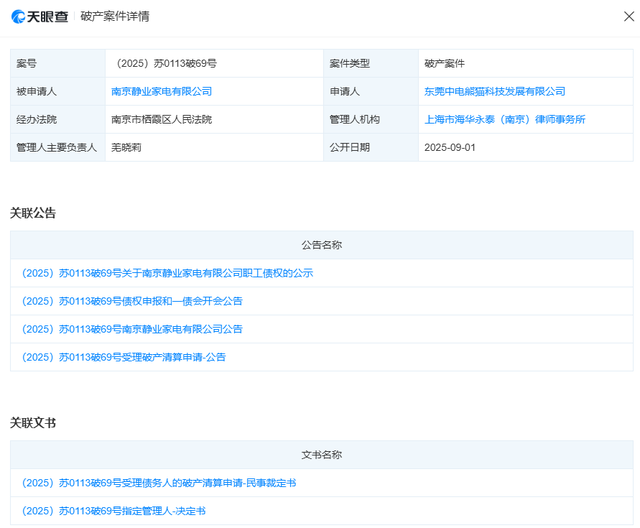Screen dimensions: 640x528
Task: Open 指定管理人-决定书 document
Action: click(113, 511)
